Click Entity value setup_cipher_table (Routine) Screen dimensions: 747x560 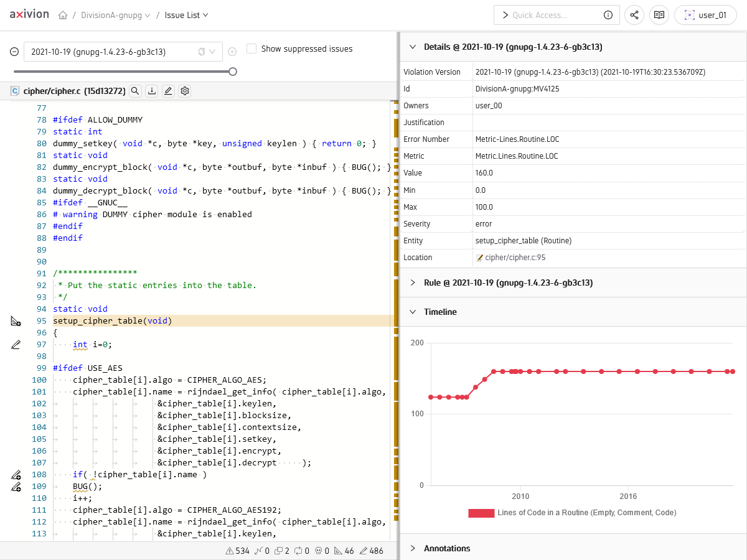[524, 241]
